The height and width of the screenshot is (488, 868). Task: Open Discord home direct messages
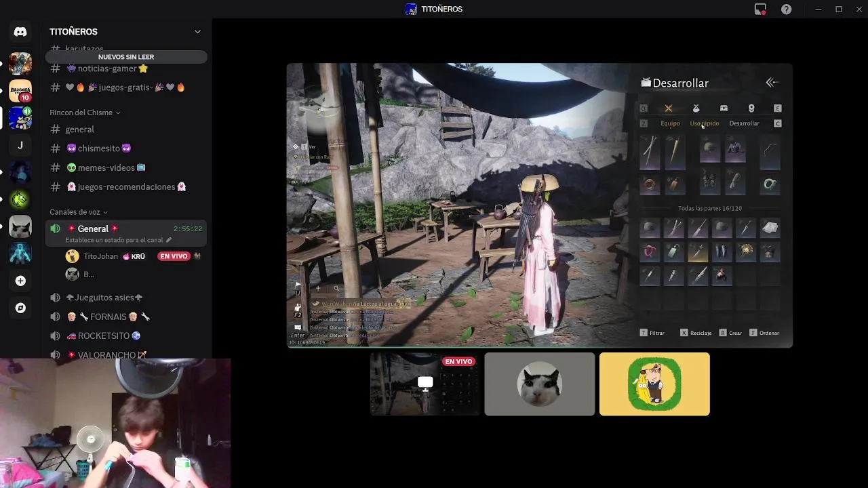click(x=20, y=32)
